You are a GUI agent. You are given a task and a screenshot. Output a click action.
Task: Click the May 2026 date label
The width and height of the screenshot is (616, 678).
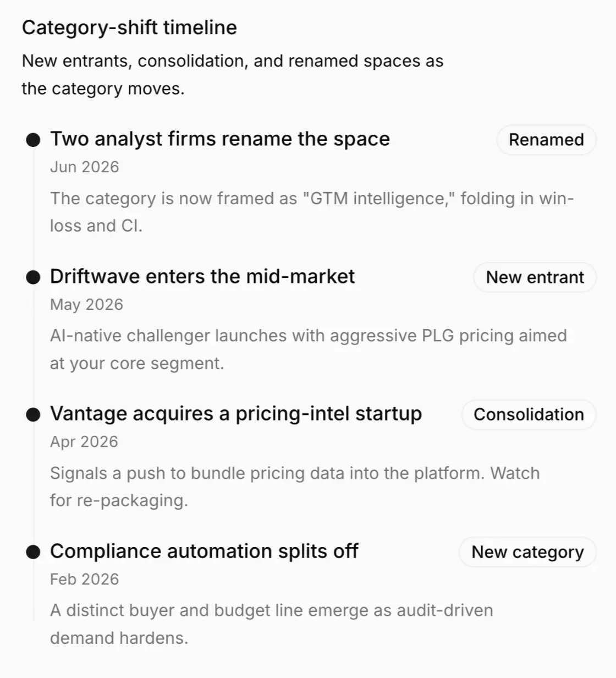click(x=86, y=304)
